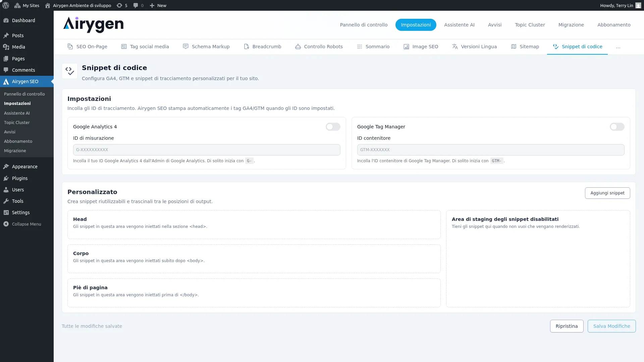
Task: Click the Pages icon in sidebar
Action: click(6, 59)
